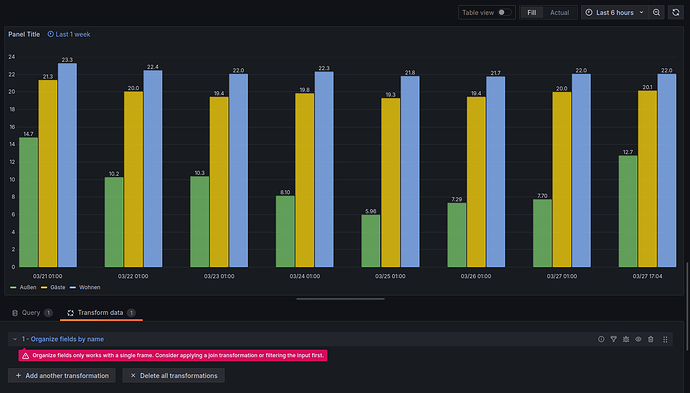Click the 5.96 Außen bar for 03/25
Viewport: 690px width, 393px height.
[371, 241]
